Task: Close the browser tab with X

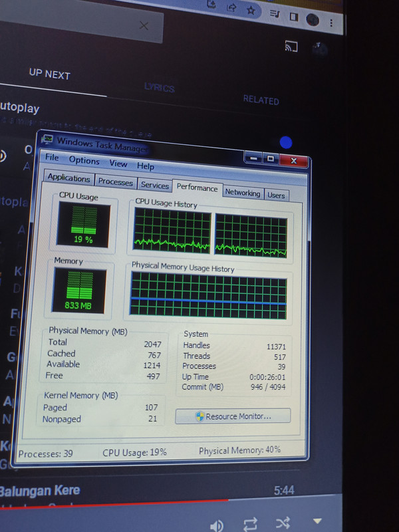Action: 144,25
